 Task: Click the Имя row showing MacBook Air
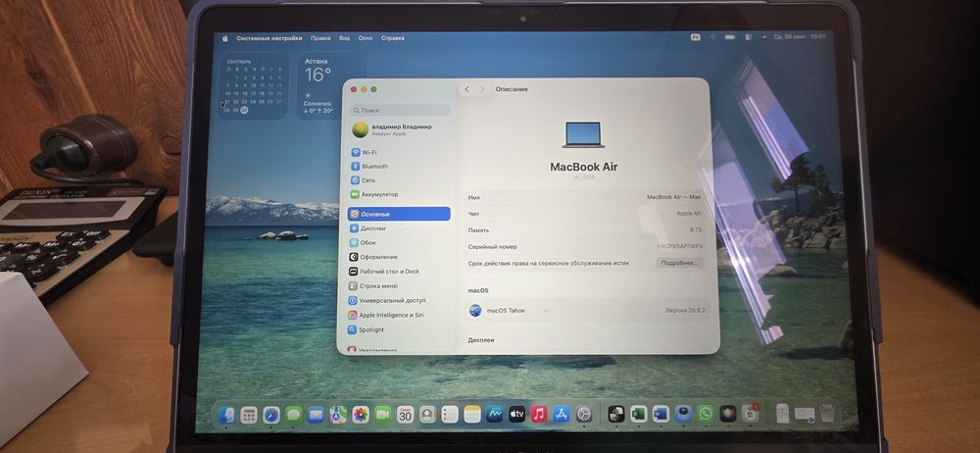[585, 197]
